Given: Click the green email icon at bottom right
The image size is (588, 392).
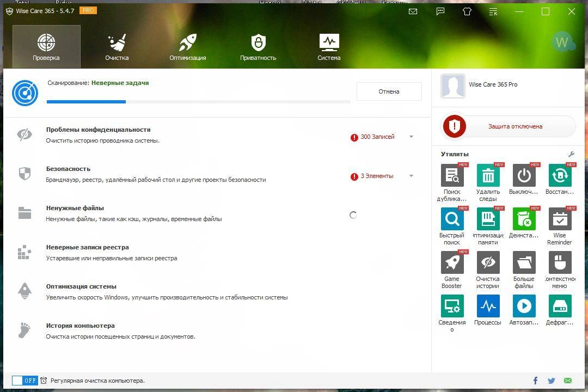Looking at the screenshot, I should 568,381.
